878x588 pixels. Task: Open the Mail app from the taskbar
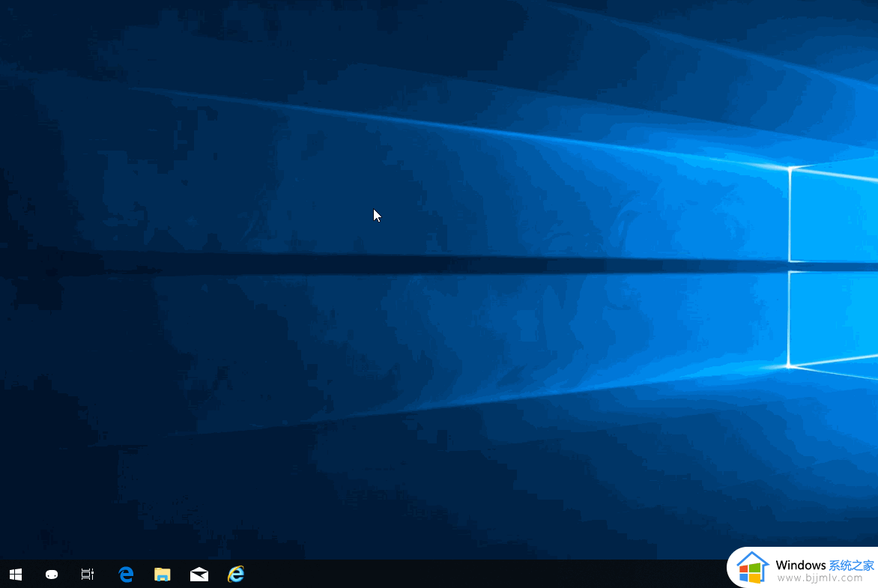tap(199, 575)
